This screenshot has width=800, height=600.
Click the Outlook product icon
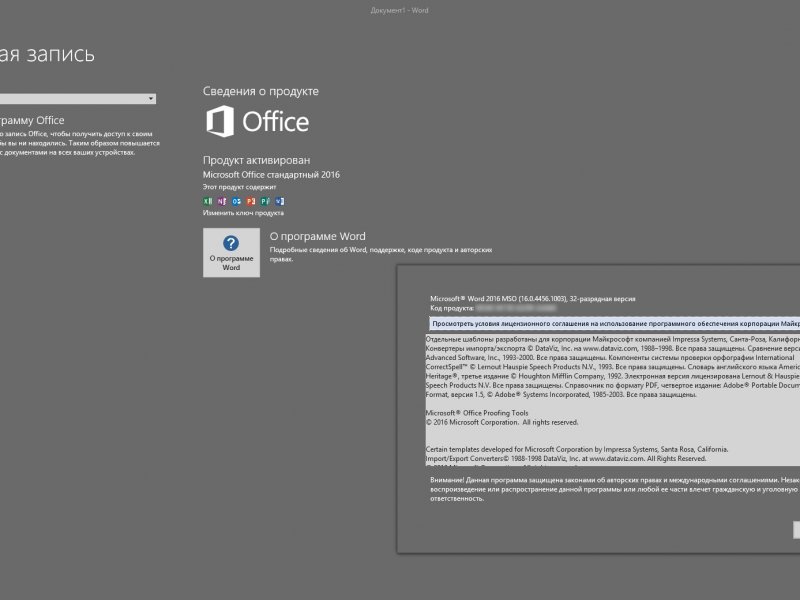pyautogui.click(x=236, y=201)
